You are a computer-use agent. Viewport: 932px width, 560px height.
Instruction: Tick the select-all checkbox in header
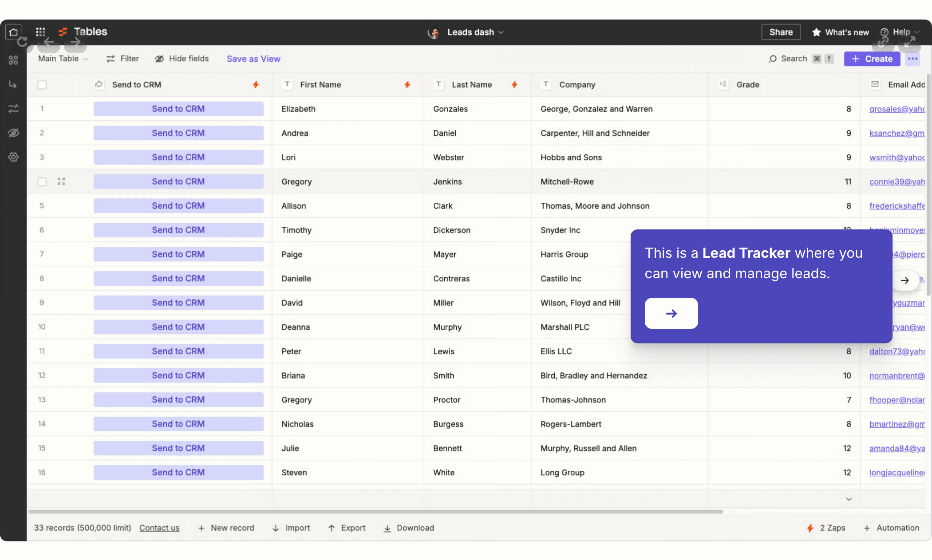(x=42, y=84)
